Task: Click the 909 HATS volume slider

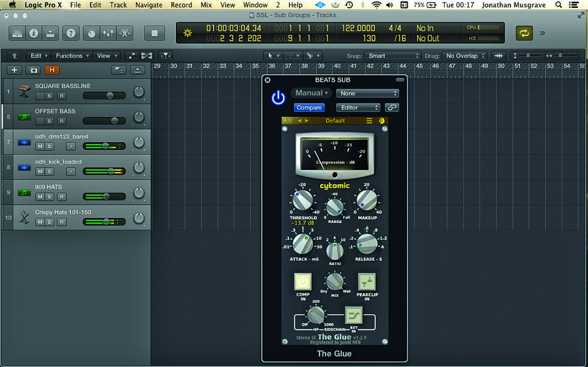Action: tap(104, 197)
